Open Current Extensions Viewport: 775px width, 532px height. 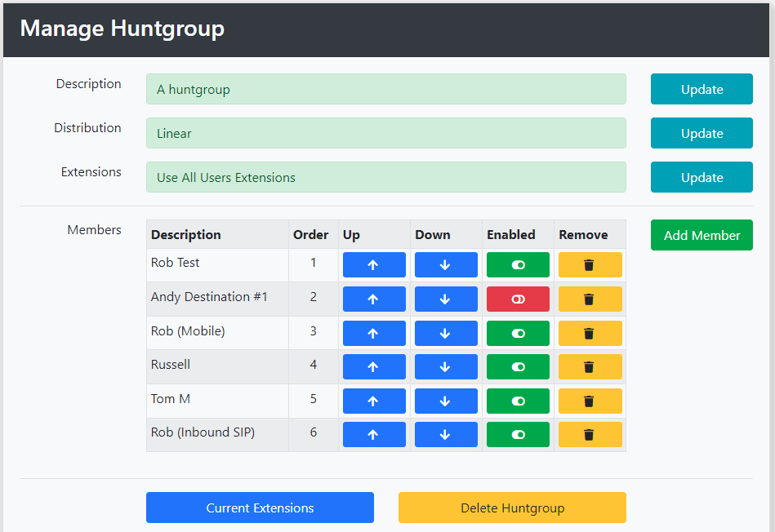click(x=260, y=508)
